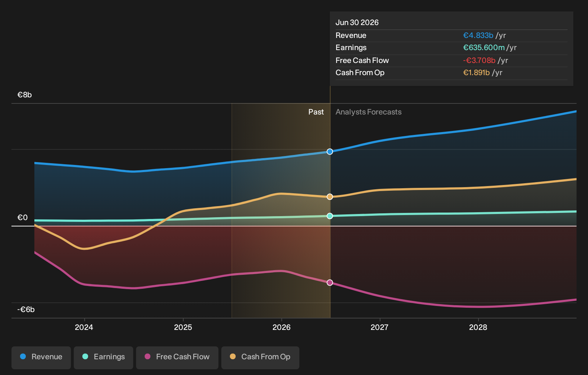
Task: Click the 2025 x-axis label
Action: pos(183,327)
